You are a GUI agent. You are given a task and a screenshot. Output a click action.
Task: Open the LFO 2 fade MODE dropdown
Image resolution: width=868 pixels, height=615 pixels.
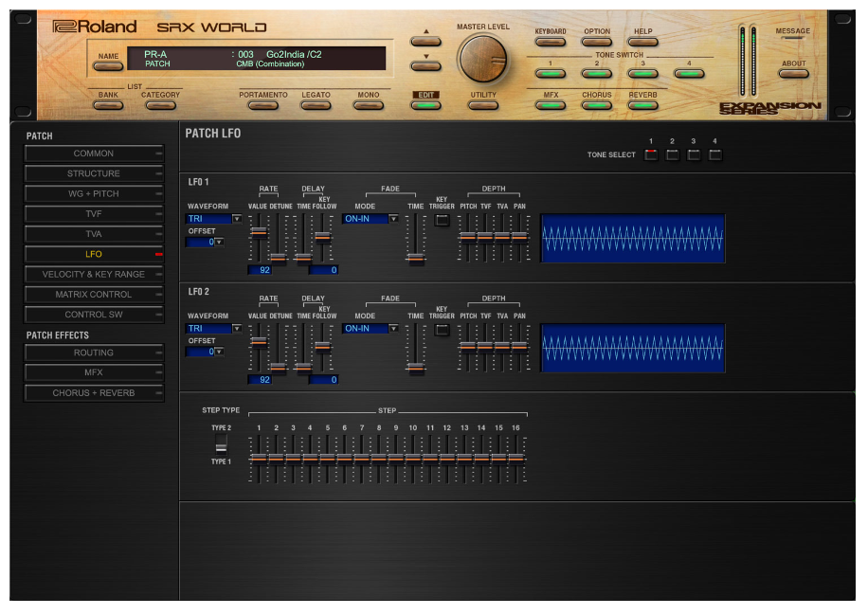[370, 328]
